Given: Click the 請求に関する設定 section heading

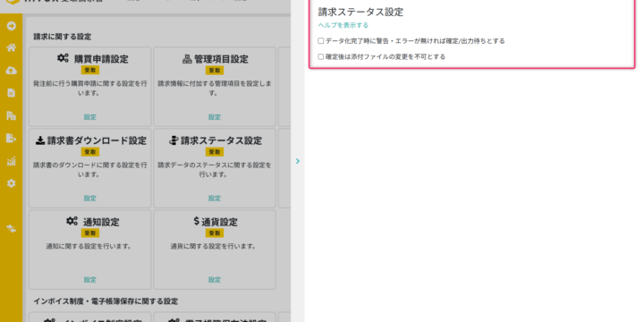Looking at the screenshot, I should click(63, 37).
